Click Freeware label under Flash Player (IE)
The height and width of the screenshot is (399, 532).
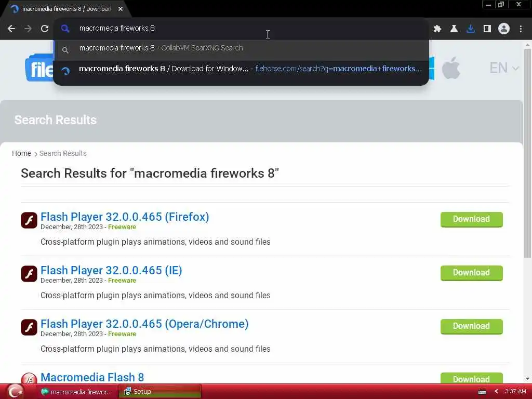pyautogui.click(x=122, y=281)
